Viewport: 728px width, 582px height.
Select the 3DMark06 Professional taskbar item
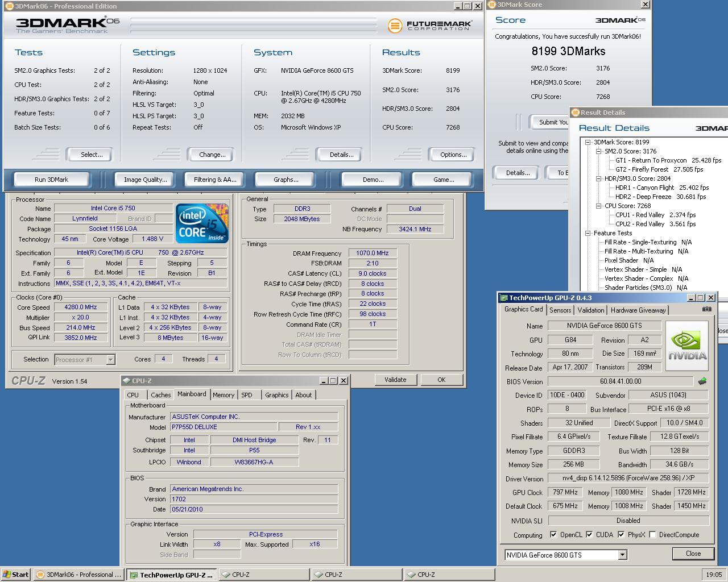78,575
